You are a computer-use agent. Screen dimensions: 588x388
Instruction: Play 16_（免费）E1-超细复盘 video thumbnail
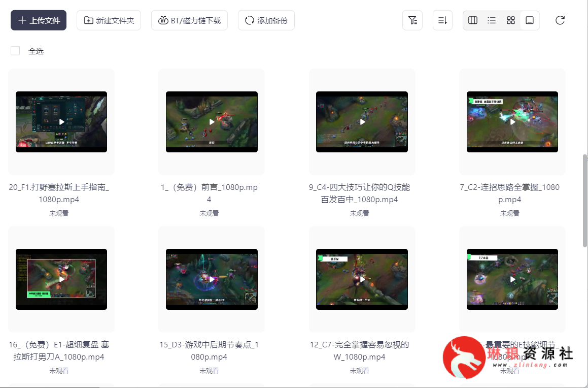(61, 279)
